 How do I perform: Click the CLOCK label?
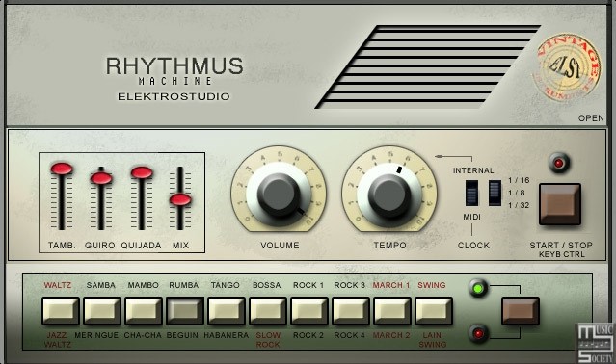coord(473,246)
